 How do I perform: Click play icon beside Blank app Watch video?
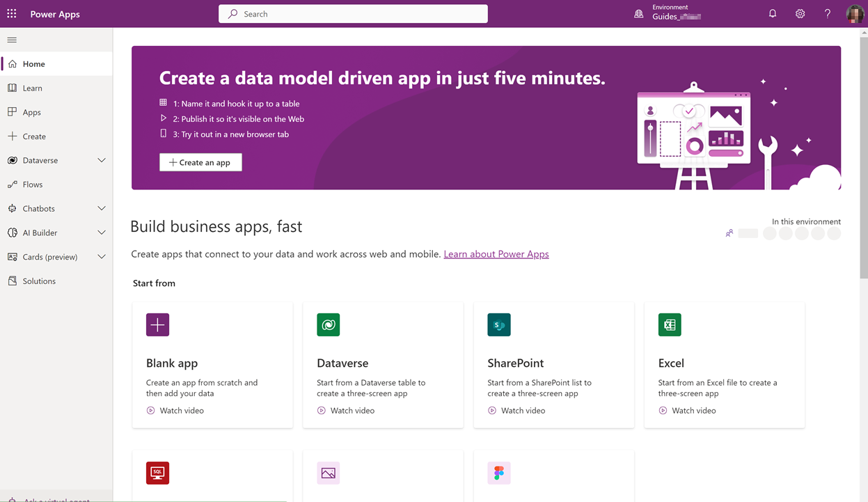[x=150, y=411]
